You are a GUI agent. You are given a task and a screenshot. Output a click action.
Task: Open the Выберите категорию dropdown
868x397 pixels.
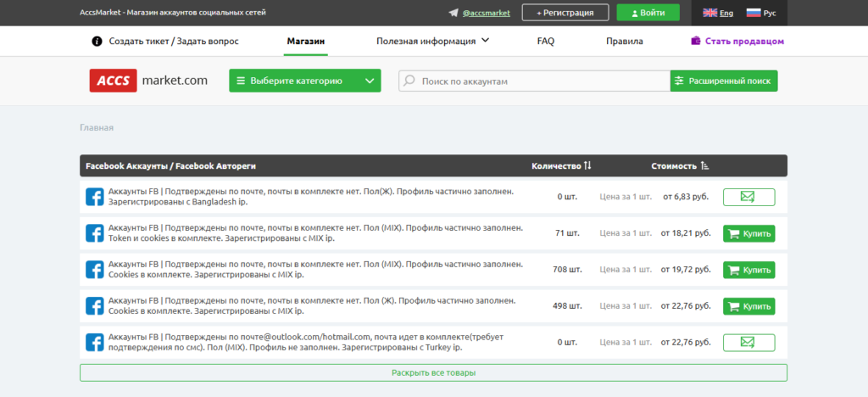(x=305, y=81)
